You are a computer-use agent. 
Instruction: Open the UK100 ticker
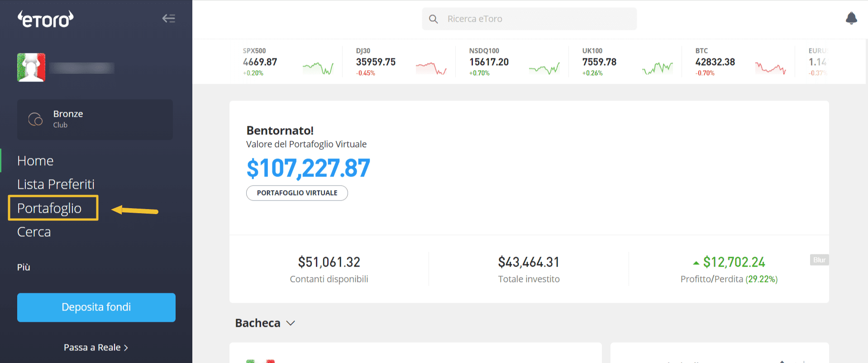point(627,62)
